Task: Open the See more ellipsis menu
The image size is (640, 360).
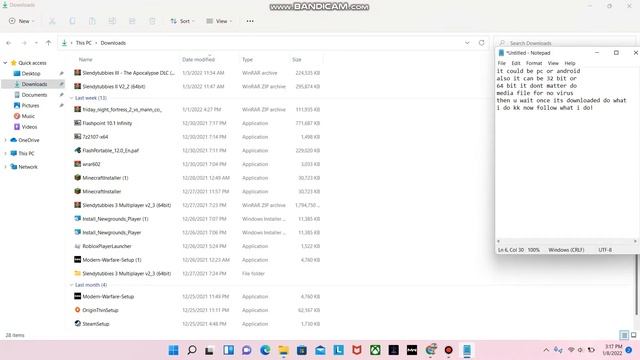Action: tap(250, 21)
